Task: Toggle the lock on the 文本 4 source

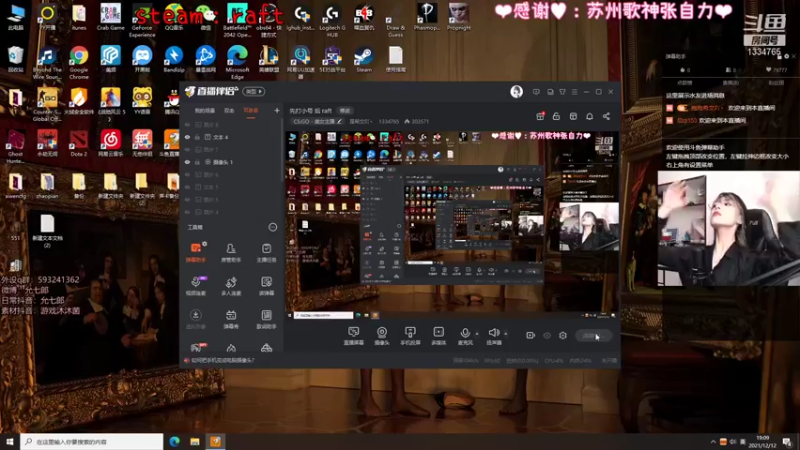Action: pos(197,137)
